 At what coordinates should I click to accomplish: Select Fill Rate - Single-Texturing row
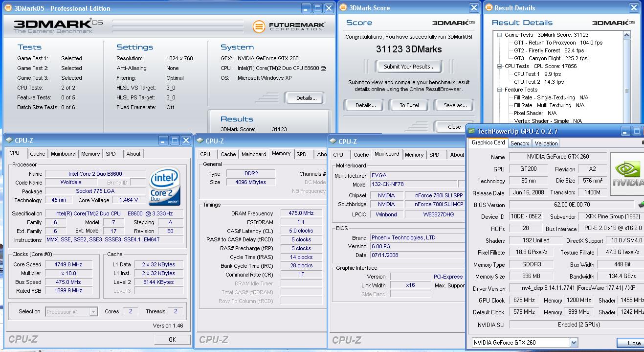point(551,97)
